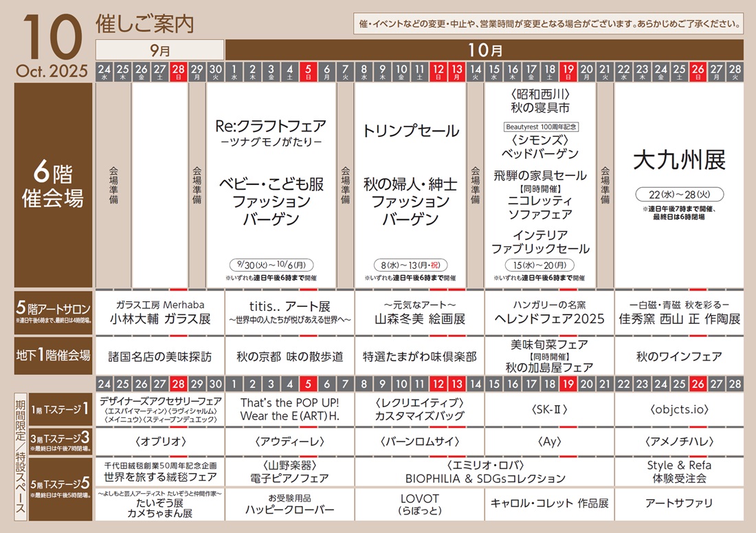
Task: Click the 8(水)〜13(月・祝) date pill
Action: (x=410, y=265)
